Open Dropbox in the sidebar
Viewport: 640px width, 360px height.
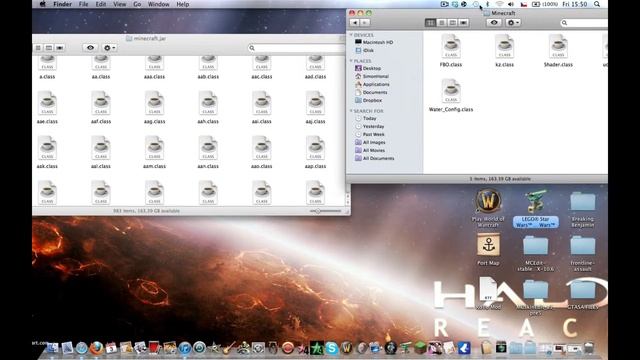coord(368,100)
